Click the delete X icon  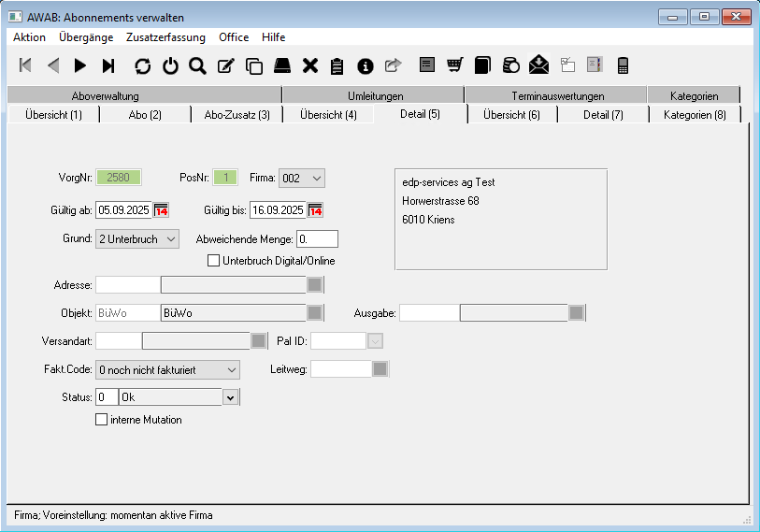(x=310, y=65)
